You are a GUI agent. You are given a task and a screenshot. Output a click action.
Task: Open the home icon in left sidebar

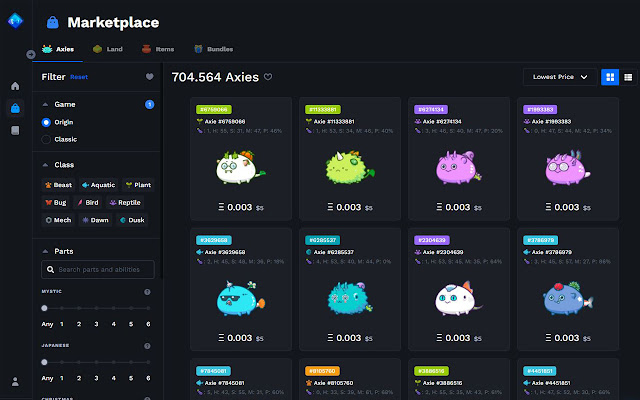[x=15, y=86]
